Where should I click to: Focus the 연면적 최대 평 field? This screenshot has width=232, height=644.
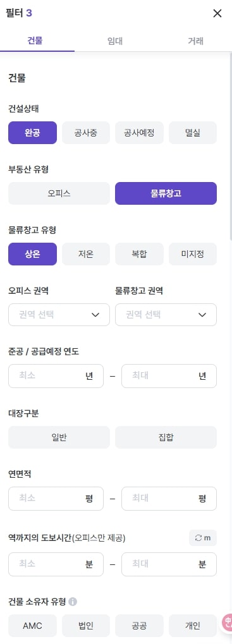tap(169, 498)
